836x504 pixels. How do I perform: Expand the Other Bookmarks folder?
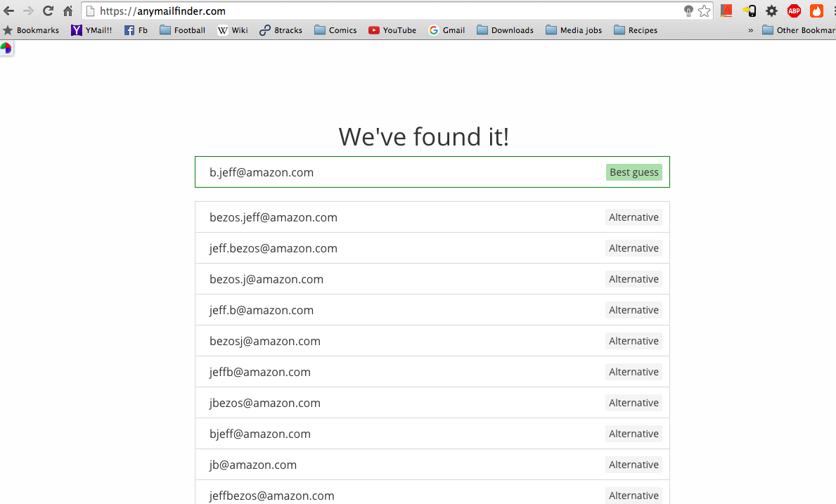pos(799,30)
